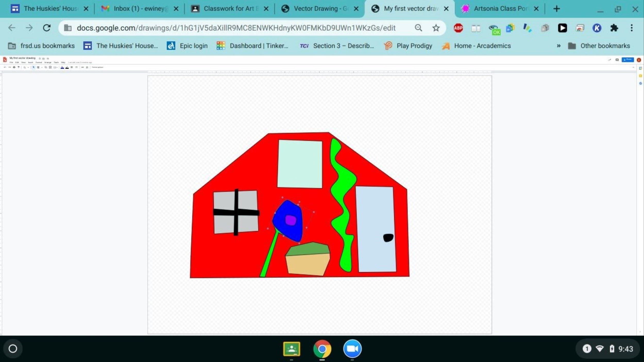
Task: Open the Other bookmarks folder
Action: (599, 46)
